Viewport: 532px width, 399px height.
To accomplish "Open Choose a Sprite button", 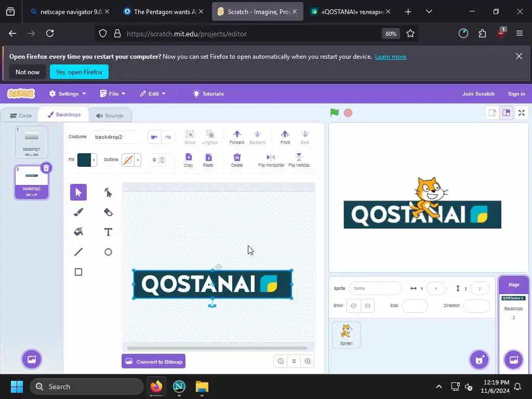I will coord(479,360).
